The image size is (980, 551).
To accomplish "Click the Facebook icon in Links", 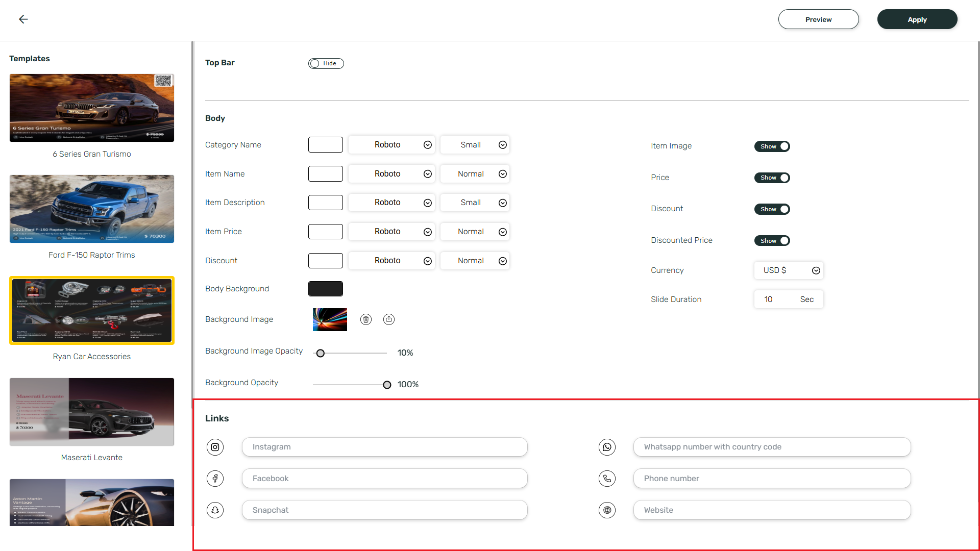I will (x=215, y=479).
